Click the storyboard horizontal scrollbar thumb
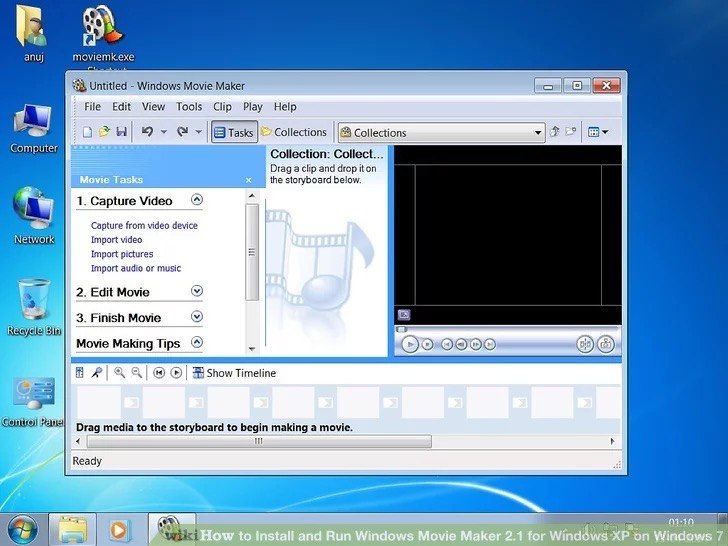Image resolution: width=728 pixels, height=546 pixels. tap(259, 441)
